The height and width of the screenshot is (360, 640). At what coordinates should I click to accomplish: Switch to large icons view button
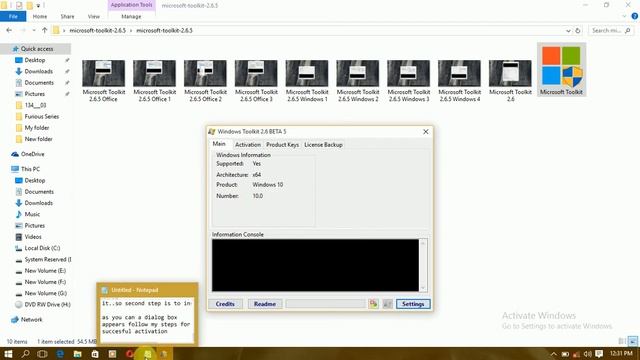[x=632, y=341]
